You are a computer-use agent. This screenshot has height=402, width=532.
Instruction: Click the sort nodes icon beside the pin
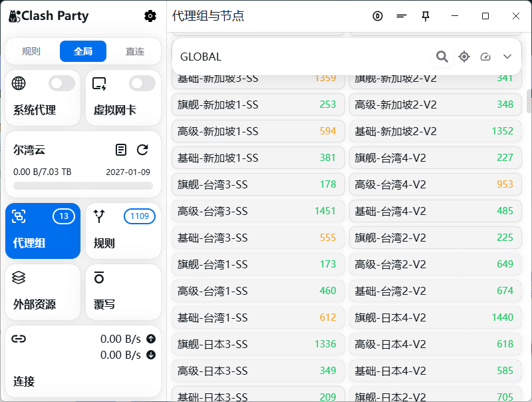(x=401, y=16)
